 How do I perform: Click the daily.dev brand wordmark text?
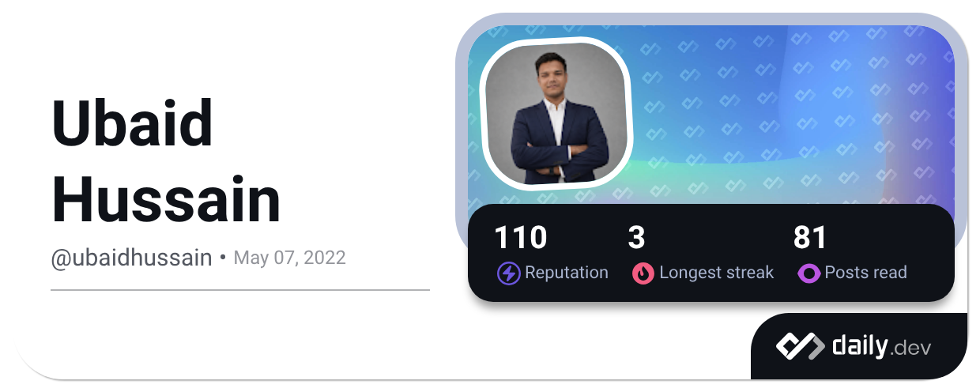click(881, 346)
